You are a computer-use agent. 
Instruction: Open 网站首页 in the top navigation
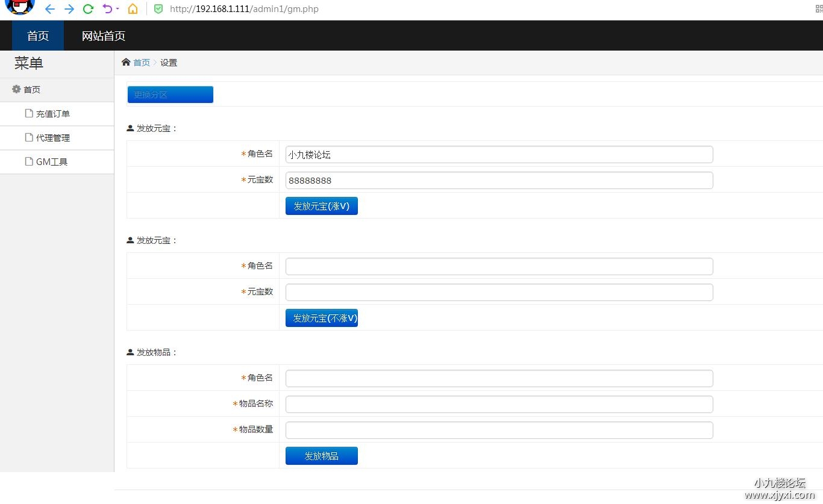click(x=104, y=36)
